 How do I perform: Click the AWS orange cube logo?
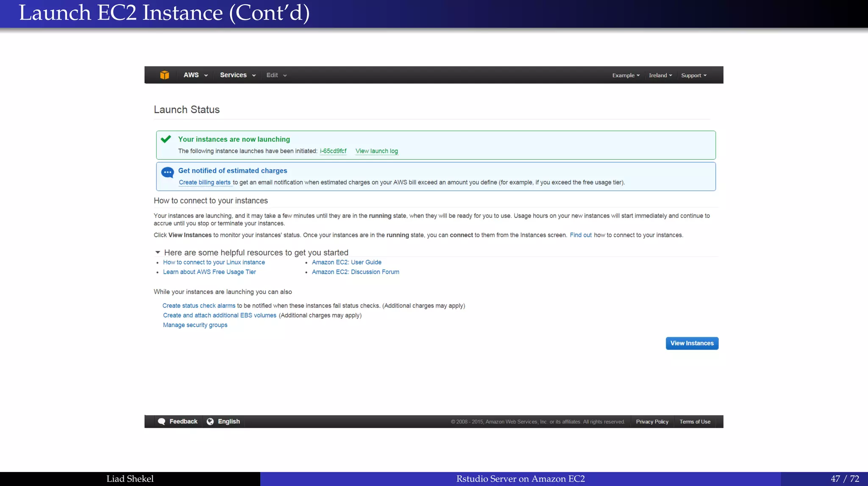click(164, 75)
